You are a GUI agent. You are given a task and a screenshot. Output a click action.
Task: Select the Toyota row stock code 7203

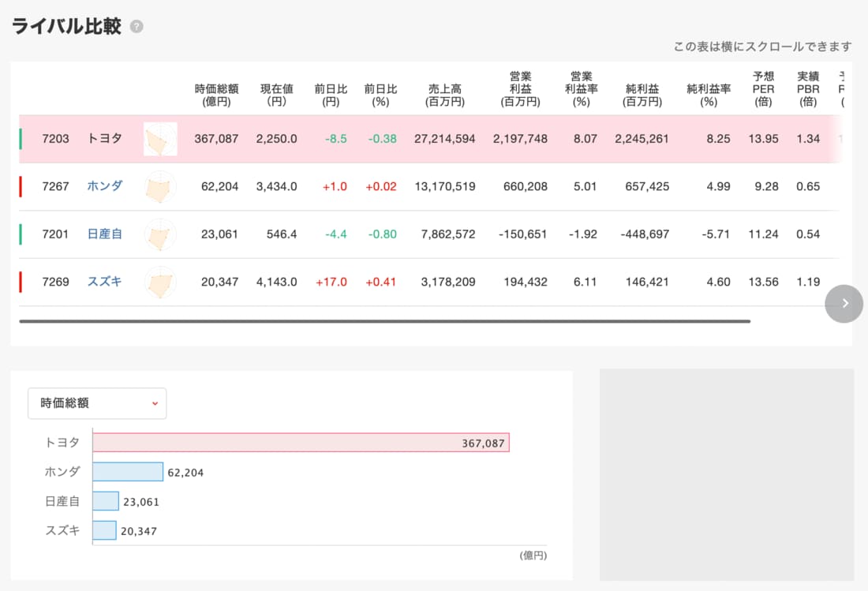(56, 139)
